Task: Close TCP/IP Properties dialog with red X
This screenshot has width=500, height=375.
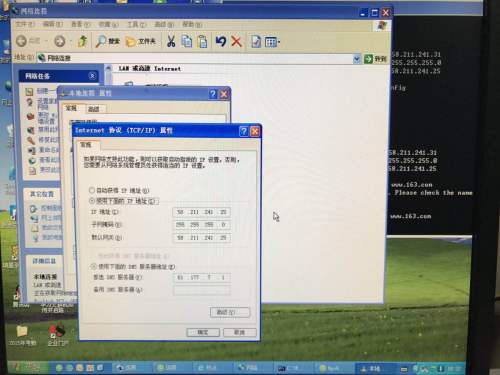Action: [255, 131]
